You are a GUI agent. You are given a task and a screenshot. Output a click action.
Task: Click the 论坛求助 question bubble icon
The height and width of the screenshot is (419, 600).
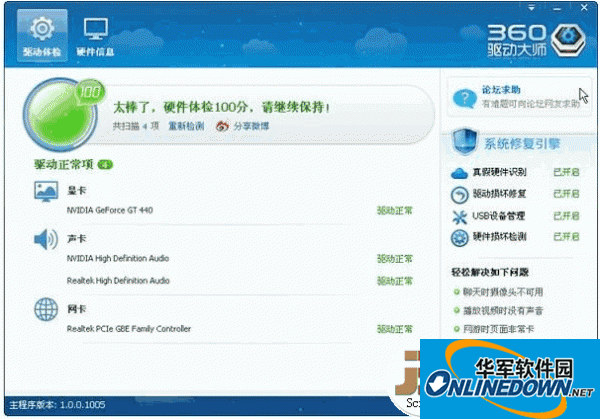[465, 98]
